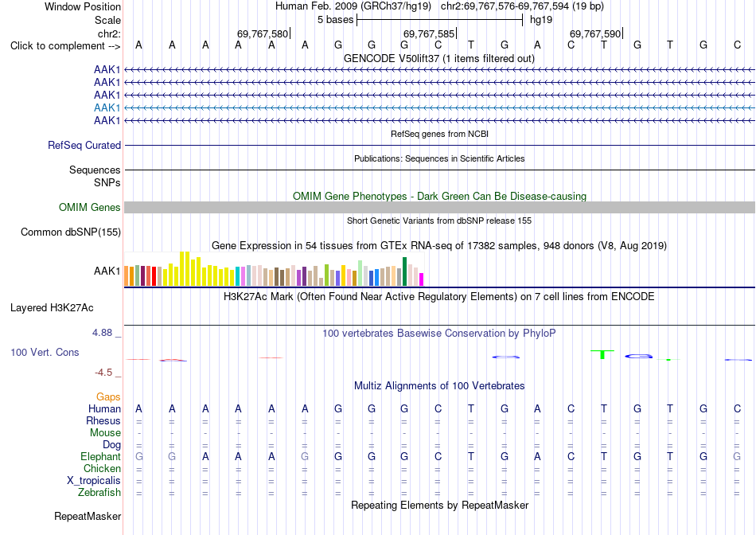This screenshot has height=535, width=756.
Task: Click the chr2: ruler label
Action: 109,33
